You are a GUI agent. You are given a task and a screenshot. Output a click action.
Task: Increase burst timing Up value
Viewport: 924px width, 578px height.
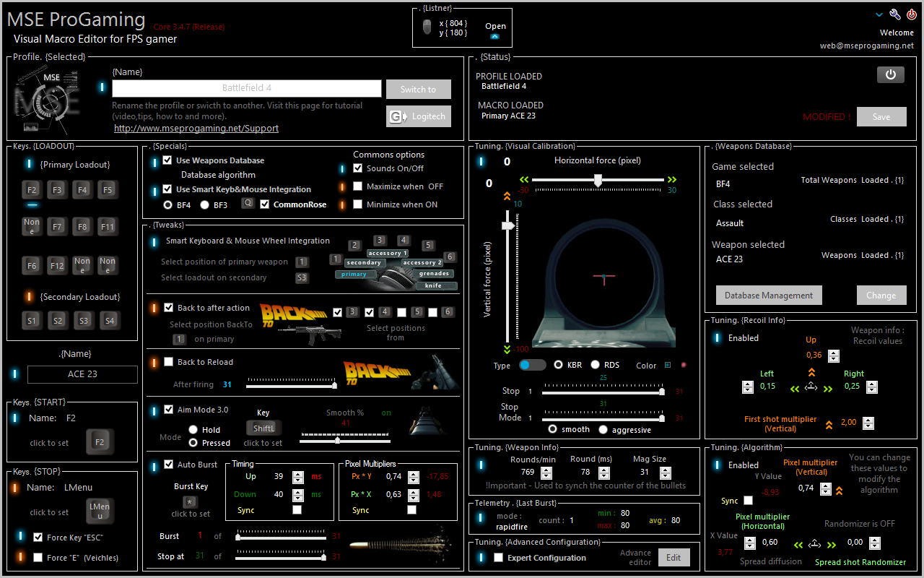click(x=297, y=474)
